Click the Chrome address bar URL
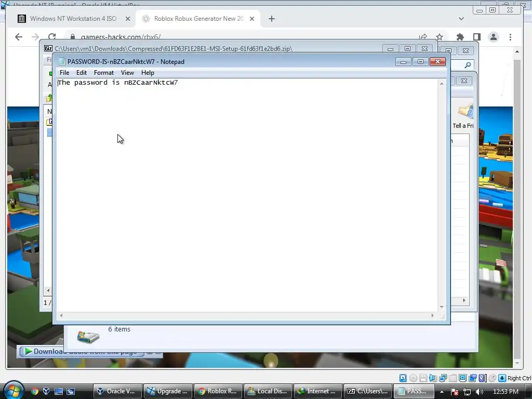 [x=121, y=37]
